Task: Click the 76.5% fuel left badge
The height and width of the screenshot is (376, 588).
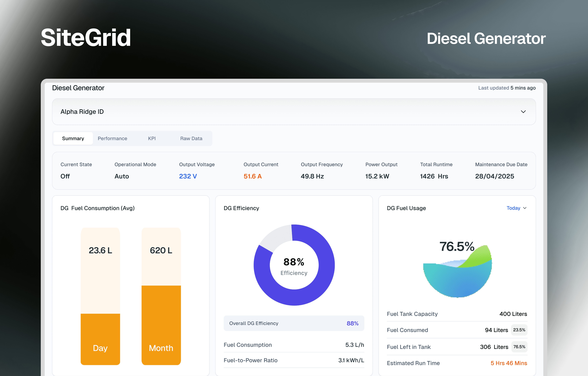Action: [x=519, y=347]
